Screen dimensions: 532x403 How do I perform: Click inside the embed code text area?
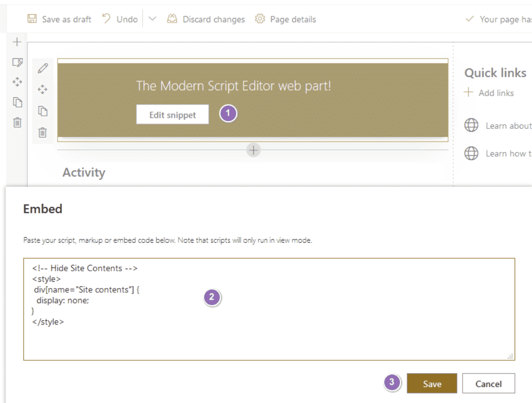coord(269,336)
